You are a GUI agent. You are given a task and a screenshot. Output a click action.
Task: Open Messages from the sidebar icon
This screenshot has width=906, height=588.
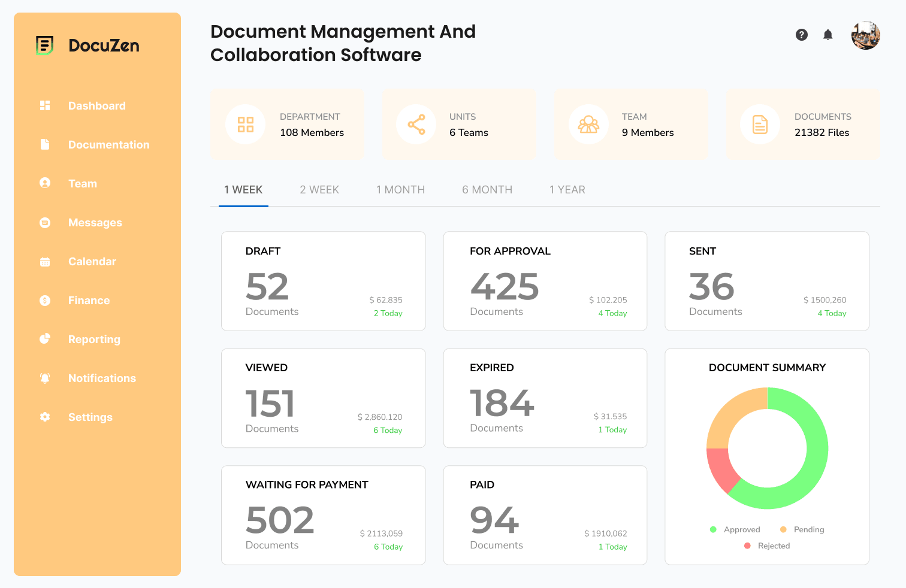45,222
